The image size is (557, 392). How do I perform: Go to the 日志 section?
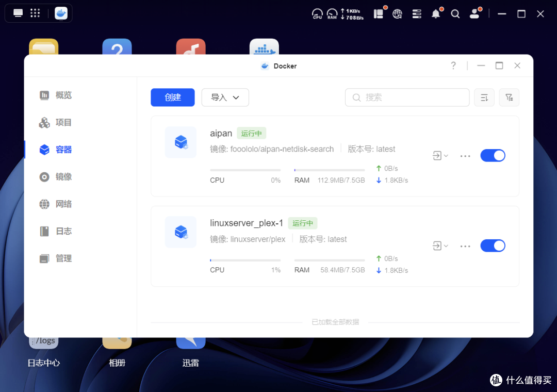click(56, 232)
